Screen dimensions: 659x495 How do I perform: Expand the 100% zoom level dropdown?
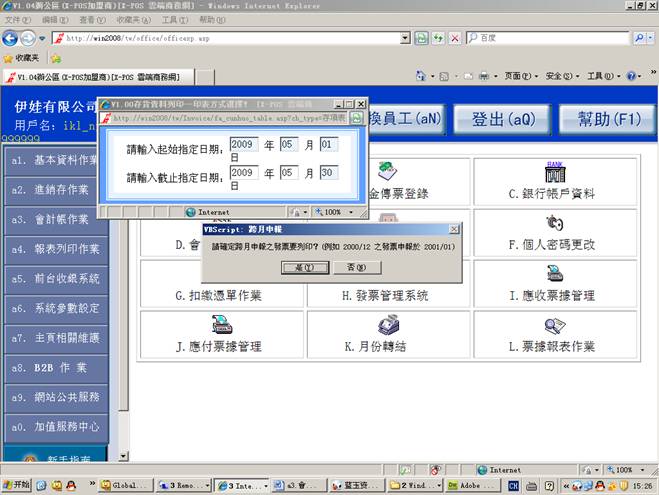[x=627, y=469]
